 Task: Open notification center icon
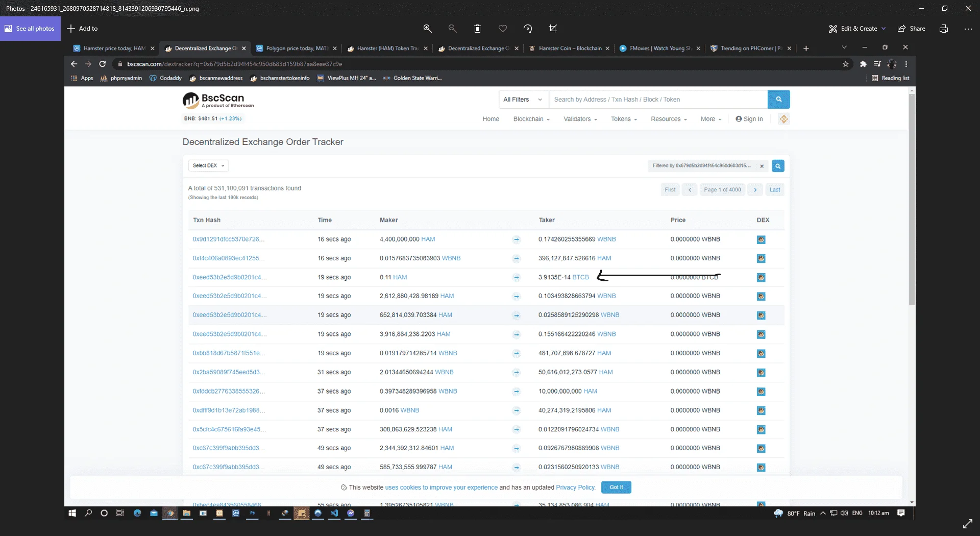click(901, 513)
